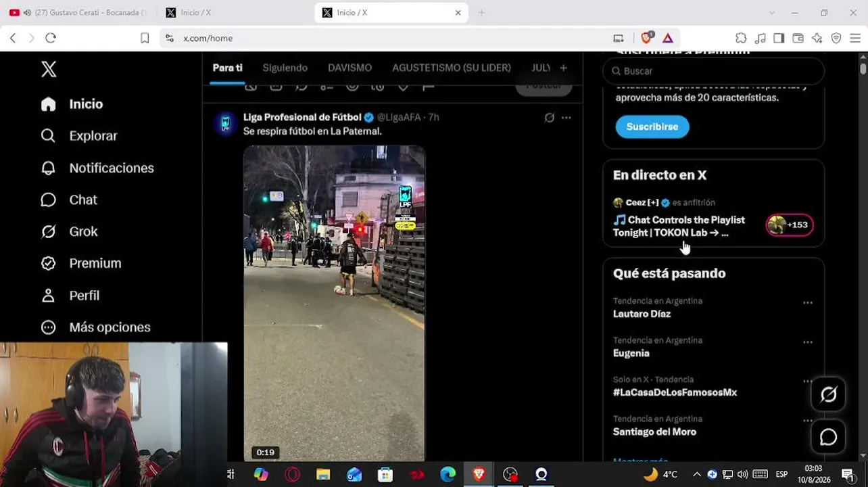Click Grok explain icon on LigaAFA post
868x487 pixels.
pos(550,118)
